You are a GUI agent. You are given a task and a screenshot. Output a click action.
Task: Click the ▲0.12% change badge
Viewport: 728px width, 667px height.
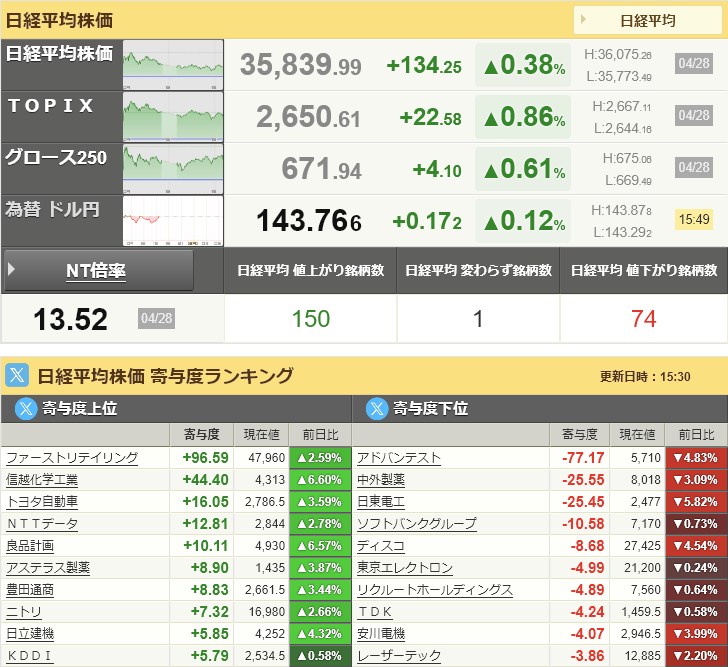(x=523, y=221)
